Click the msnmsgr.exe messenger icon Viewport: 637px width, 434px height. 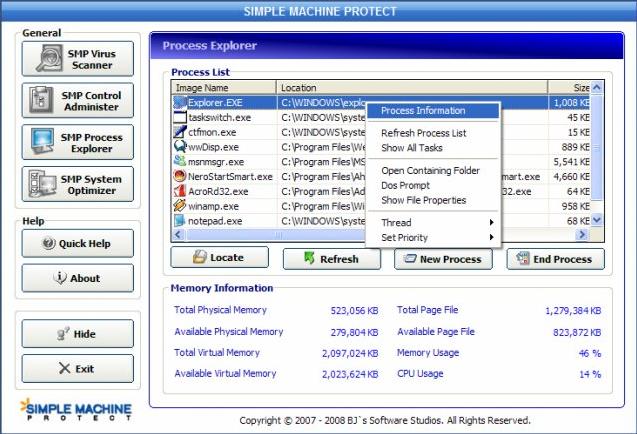(x=180, y=161)
